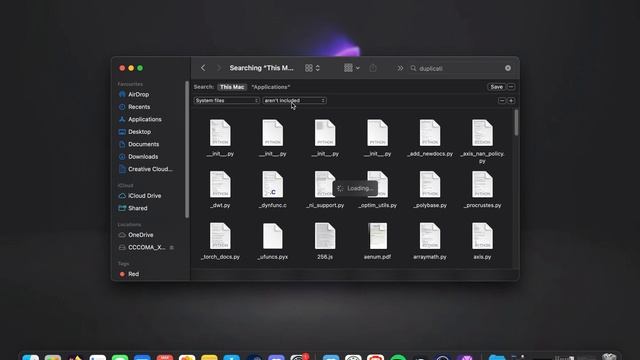Select _procrustes.py file icon

[x=482, y=184]
